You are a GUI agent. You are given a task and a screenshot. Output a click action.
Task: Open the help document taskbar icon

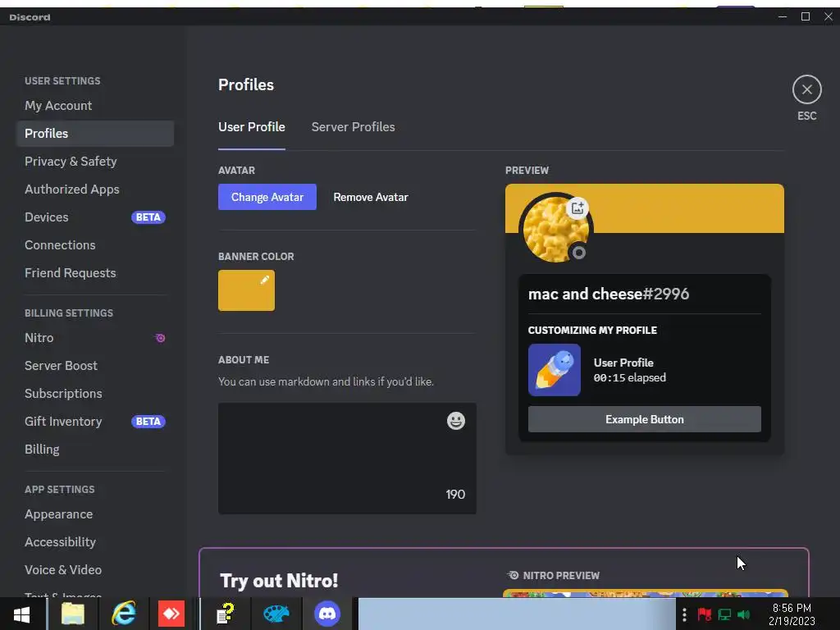tap(225, 614)
